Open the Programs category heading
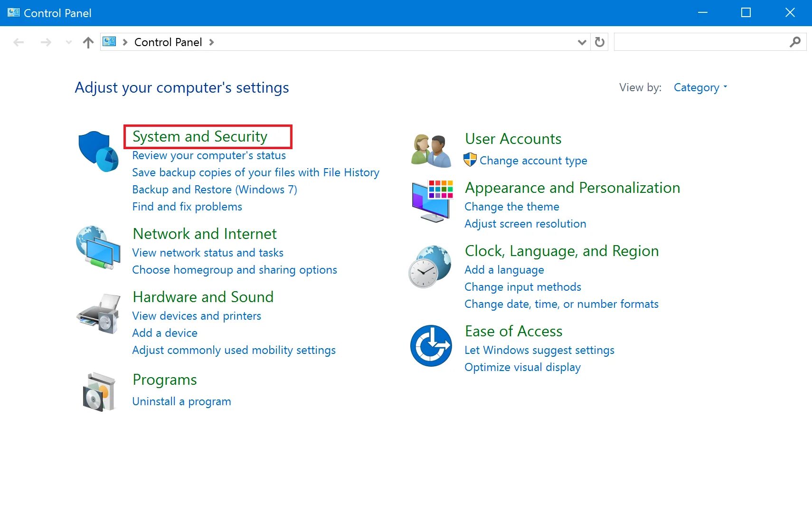 pos(165,380)
